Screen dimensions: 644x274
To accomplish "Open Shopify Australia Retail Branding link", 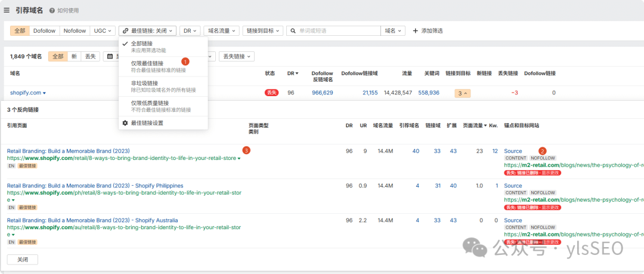I will pos(92,220).
